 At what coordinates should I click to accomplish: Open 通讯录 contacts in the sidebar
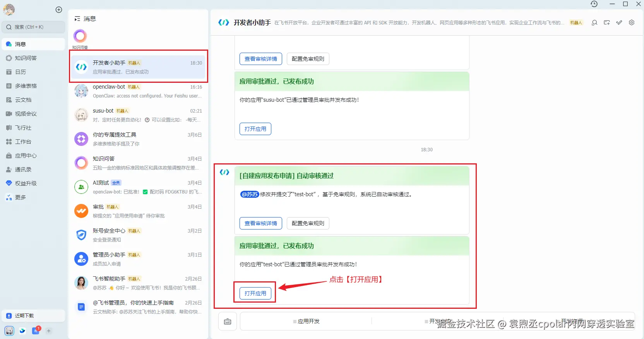tap(33, 169)
